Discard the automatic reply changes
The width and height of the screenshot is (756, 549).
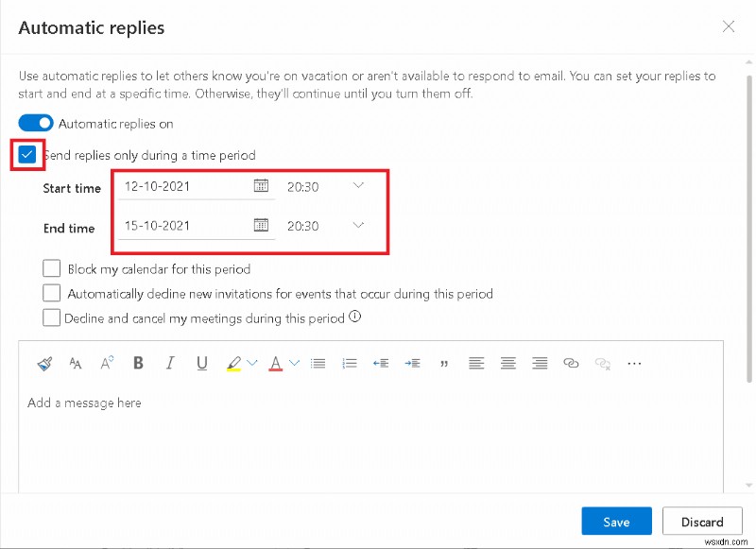click(x=701, y=522)
